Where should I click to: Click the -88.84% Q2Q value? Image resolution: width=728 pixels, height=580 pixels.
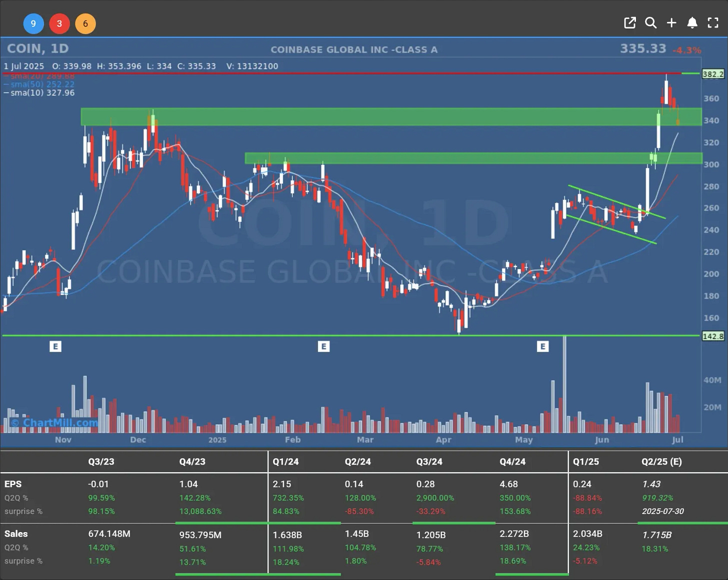point(587,498)
